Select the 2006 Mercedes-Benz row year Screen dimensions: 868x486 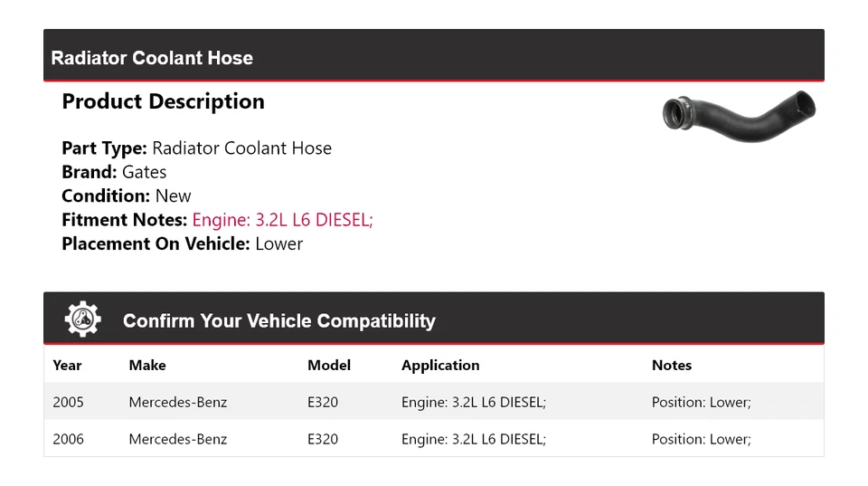click(68, 439)
